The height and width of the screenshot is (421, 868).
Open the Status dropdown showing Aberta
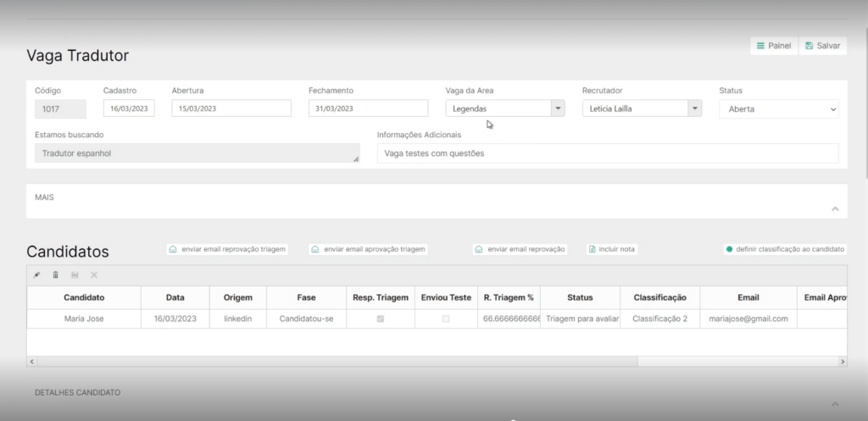point(778,109)
